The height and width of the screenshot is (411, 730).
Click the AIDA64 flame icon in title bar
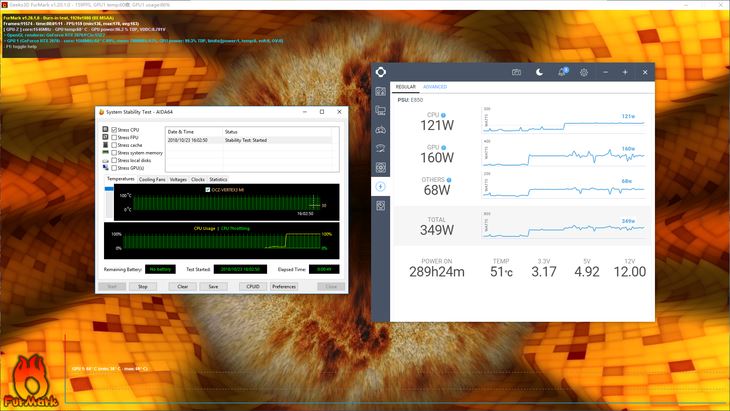click(x=101, y=112)
